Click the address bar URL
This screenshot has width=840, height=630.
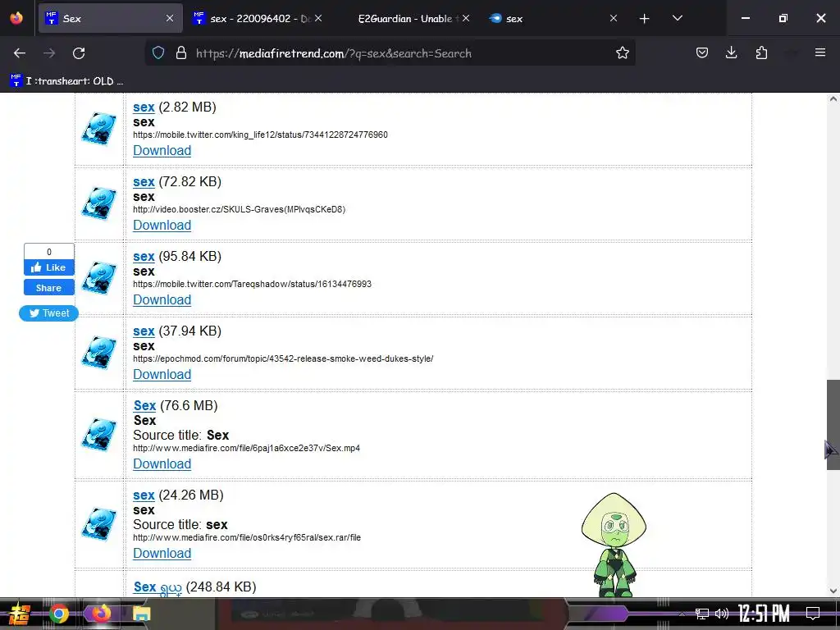coord(333,53)
